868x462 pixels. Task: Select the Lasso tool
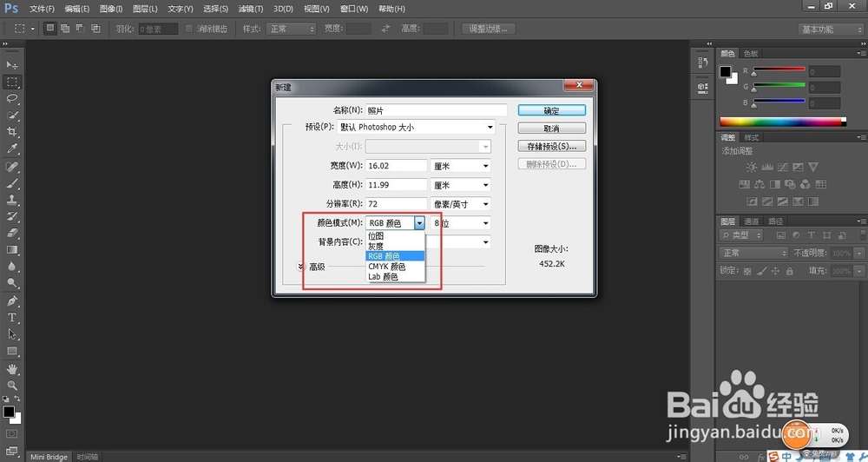(x=11, y=99)
